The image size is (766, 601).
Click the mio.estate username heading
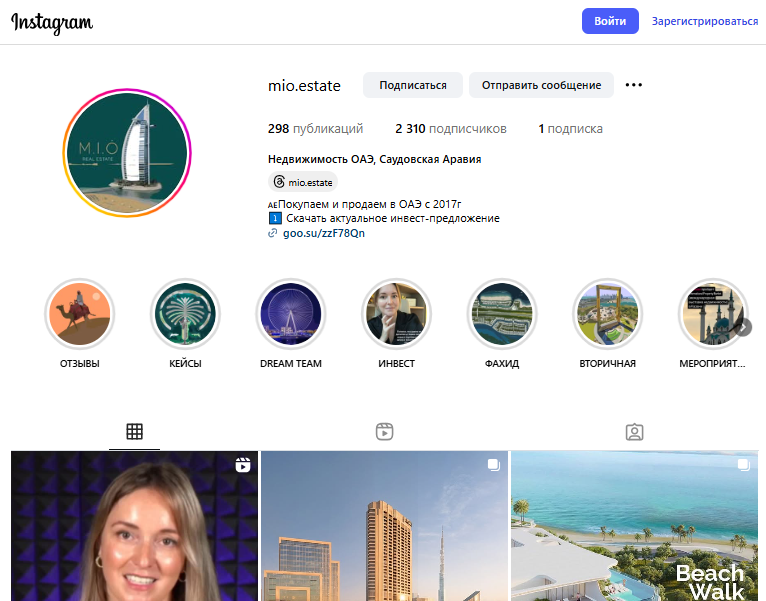click(304, 86)
